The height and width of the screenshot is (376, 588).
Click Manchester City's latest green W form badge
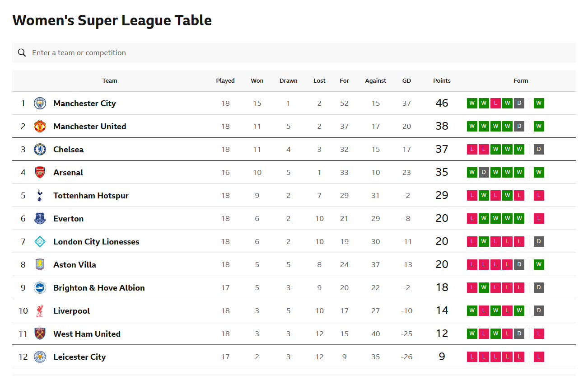[x=539, y=103]
